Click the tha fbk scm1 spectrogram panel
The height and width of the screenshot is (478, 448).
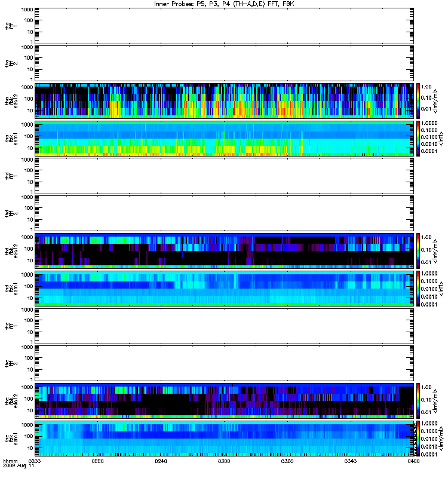[x=225, y=139]
